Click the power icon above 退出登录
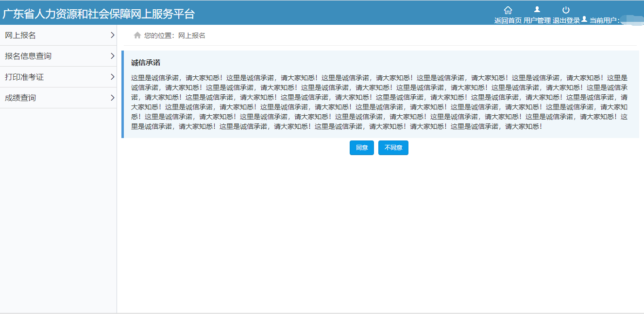The width and height of the screenshot is (644, 314). [x=566, y=9]
